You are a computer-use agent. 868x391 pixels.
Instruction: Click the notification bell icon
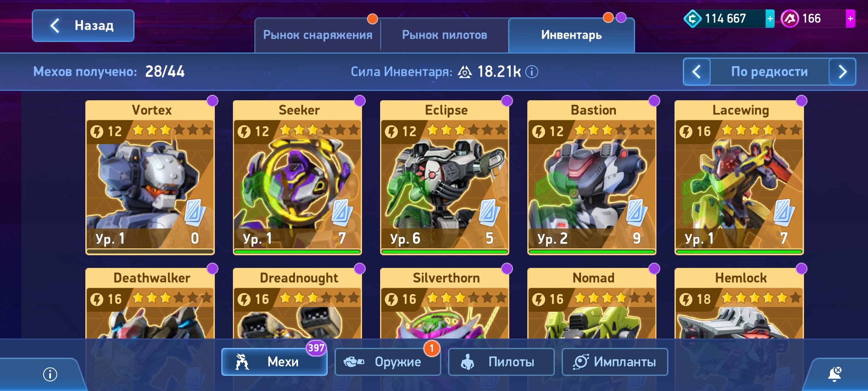click(x=835, y=374)
